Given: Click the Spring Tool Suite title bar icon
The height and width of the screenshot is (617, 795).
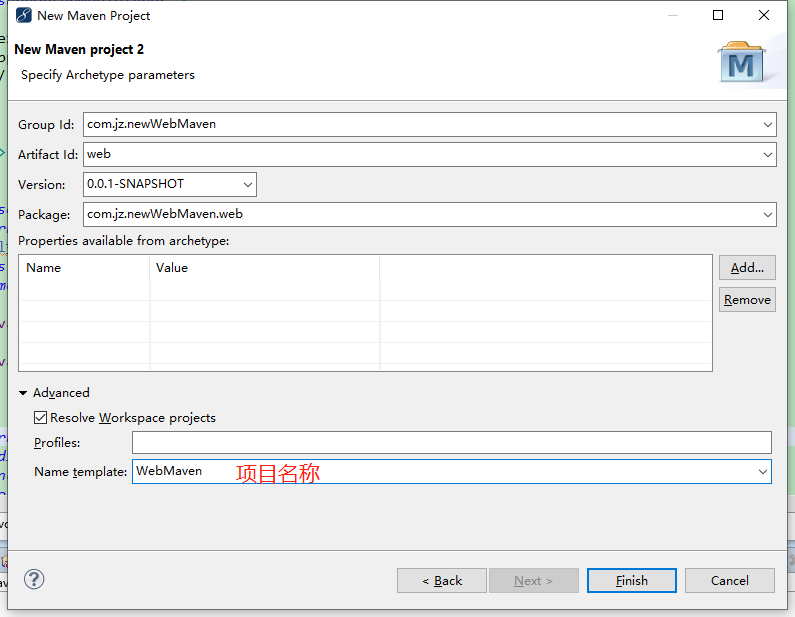Looking at the screenshot, I should (24, 15).
